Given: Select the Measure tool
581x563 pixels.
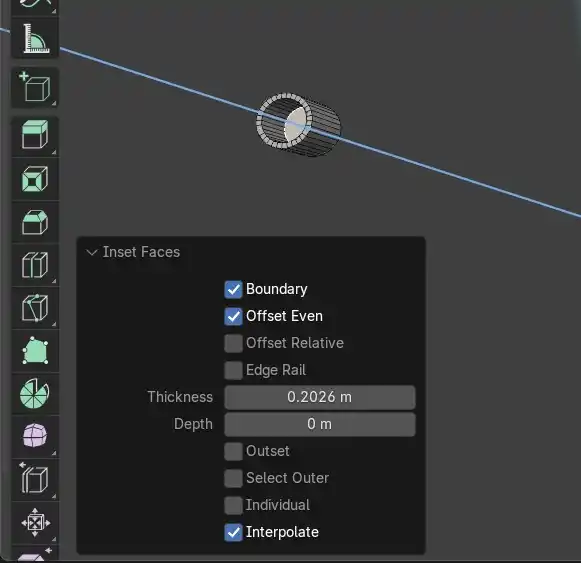Looking at the screenshot, I should [x=35, y=39].
